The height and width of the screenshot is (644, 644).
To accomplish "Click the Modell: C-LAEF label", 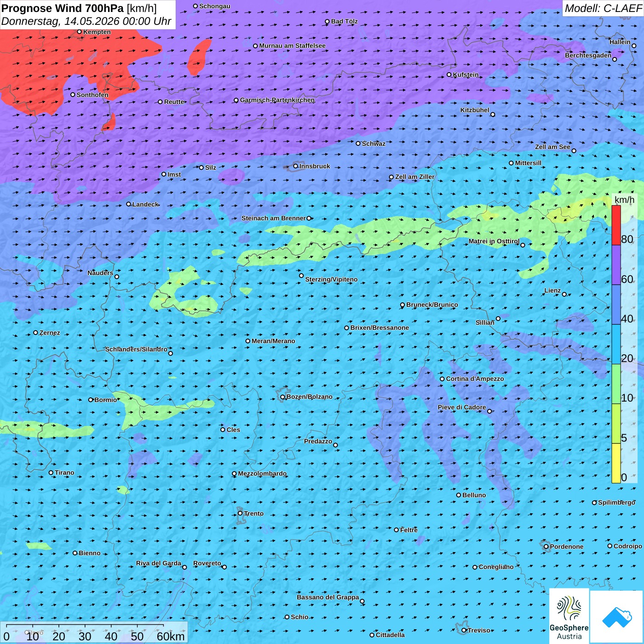I will point(603,8).
